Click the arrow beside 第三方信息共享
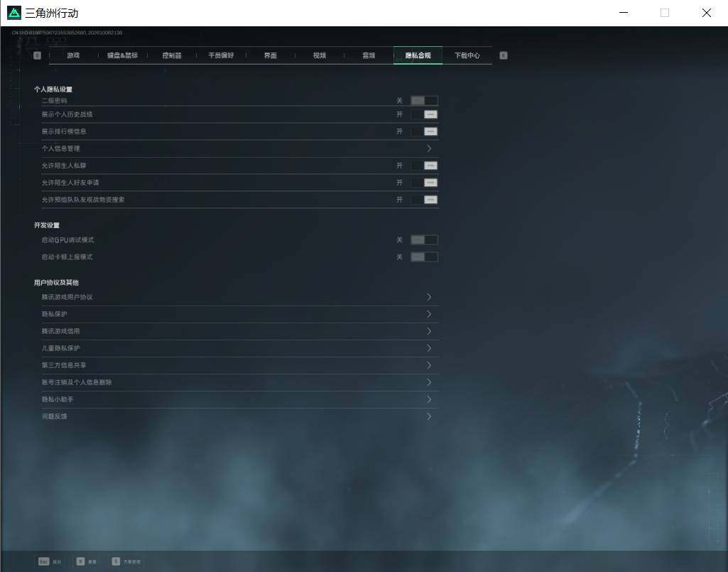This screenshot has width=728, height=572. point(429,365)
